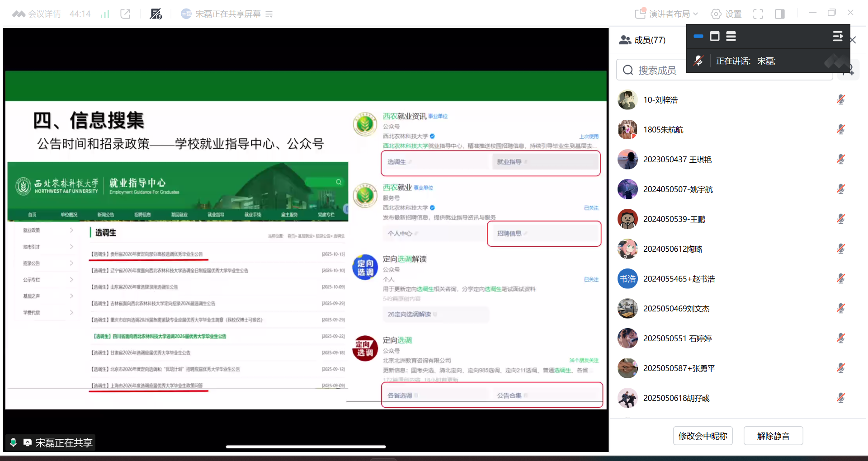Screen dimensions: 868x461
Task: Open sharer dropdown next to 宋磊正在共享屏幕
Action: 269,14
